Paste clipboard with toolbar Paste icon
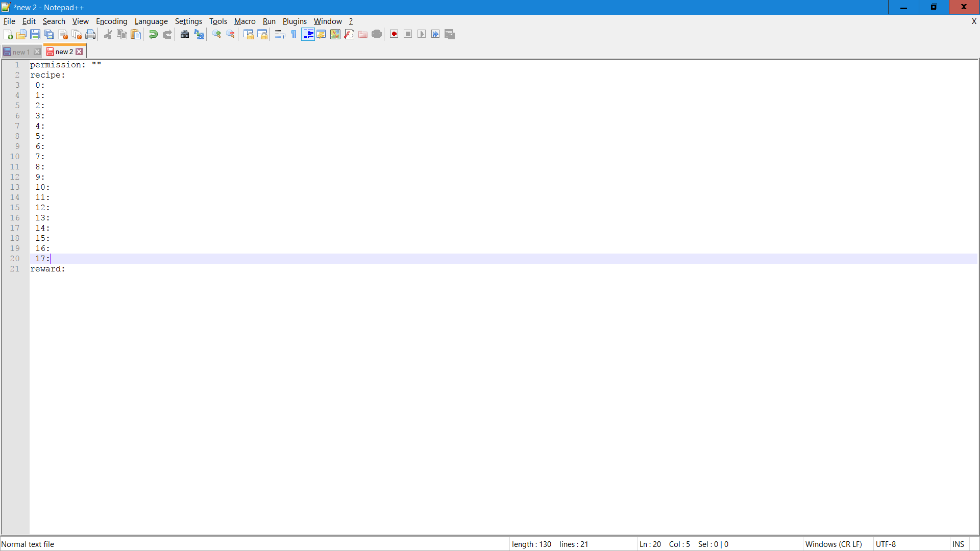 (x=136, y=34)
